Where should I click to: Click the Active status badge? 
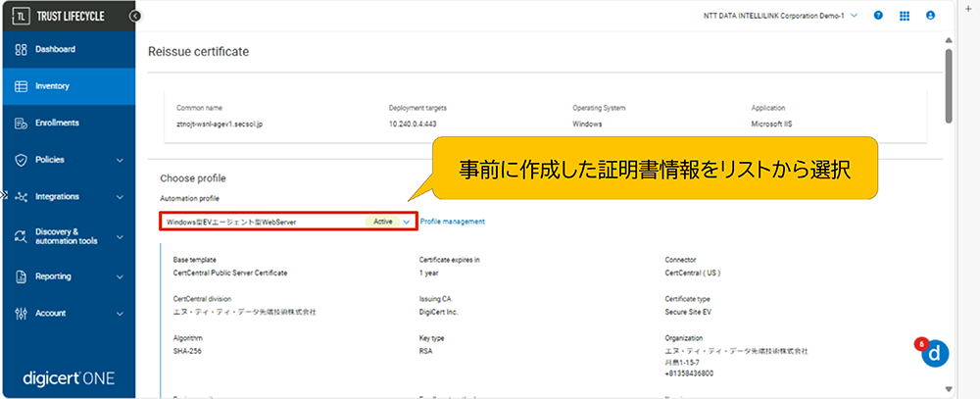383,222
